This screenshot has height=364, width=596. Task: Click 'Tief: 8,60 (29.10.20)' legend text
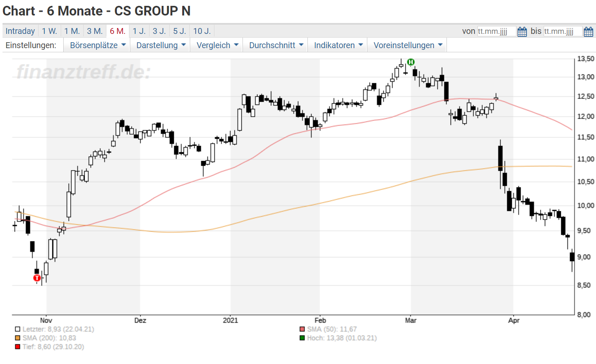(53, 347)
